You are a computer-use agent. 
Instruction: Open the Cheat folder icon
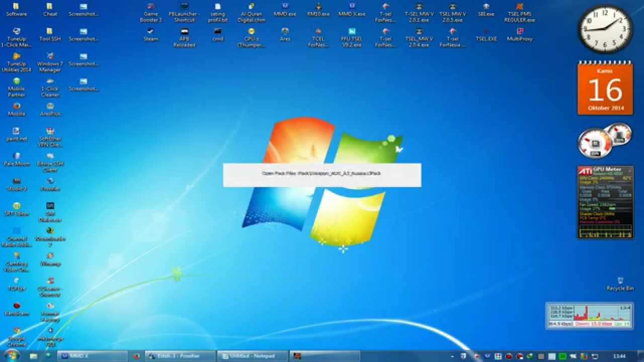point(50,10)
